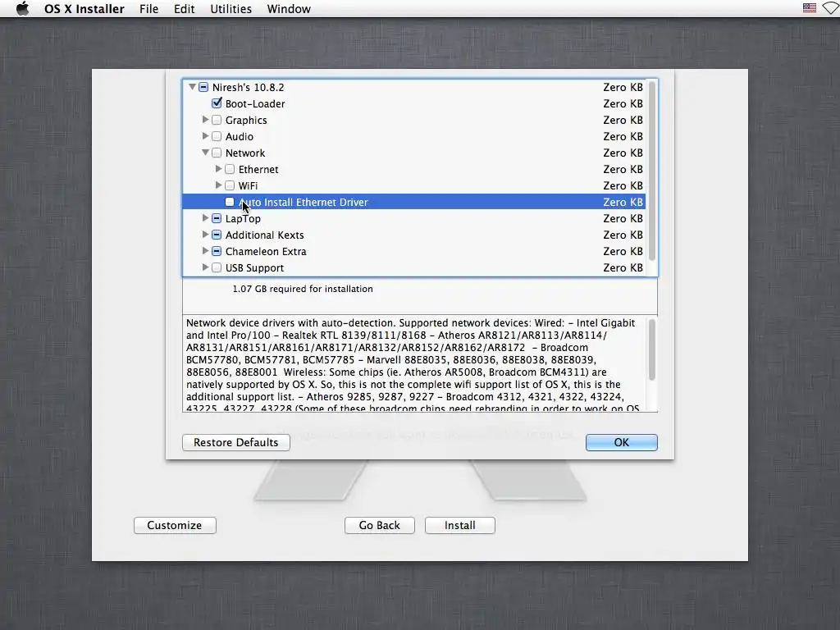Expand the Audio group
Viewport: 840px width, 630px height.
point(205,136)
